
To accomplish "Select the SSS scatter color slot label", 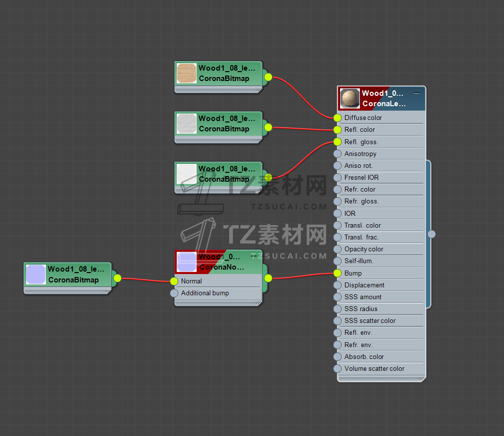I will coord(370,321).
